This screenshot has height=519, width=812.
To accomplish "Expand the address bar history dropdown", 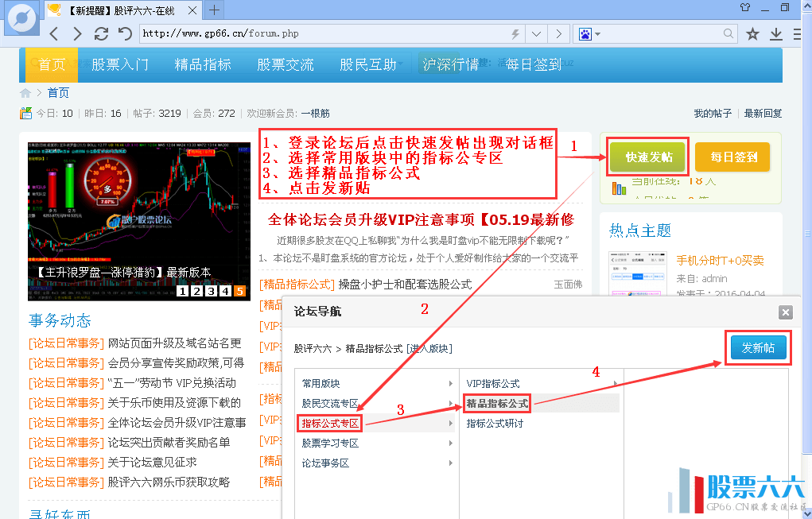I will click(x=537, y=34).
